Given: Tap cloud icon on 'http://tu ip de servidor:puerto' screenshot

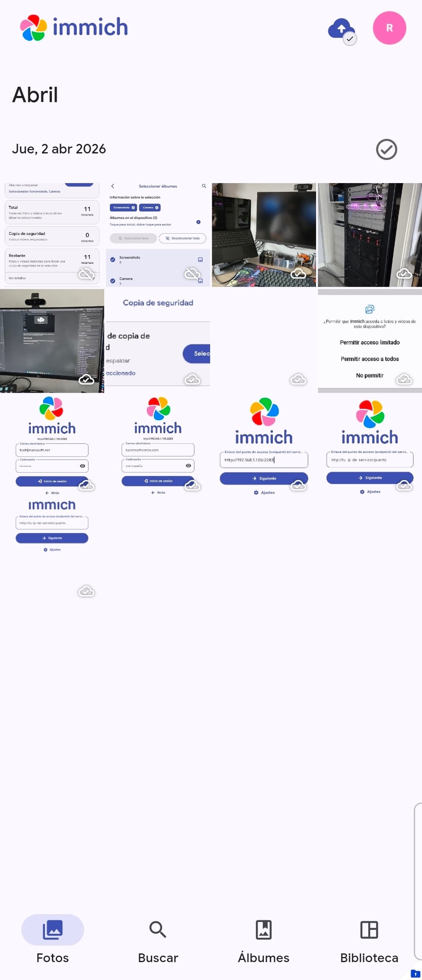Looking at the screenshot, I should (x=404, y=486).
